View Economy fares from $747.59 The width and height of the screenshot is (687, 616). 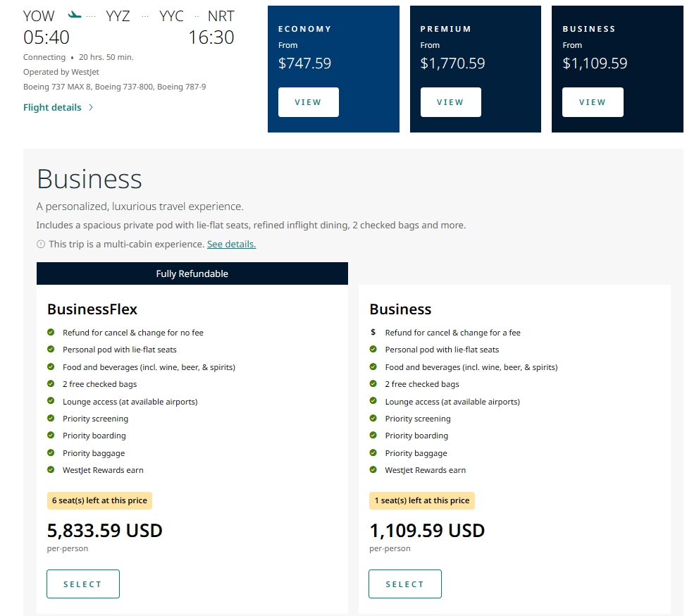(x=308, y=102)
